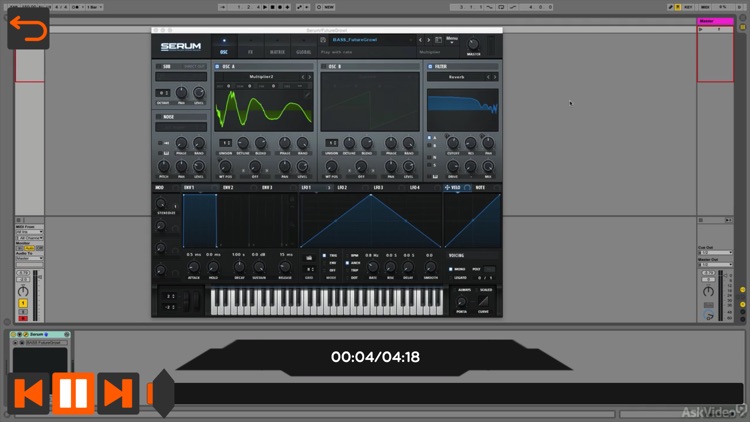This screenshot has height=422, width=750.
Task: Select next OSC A wavetable arrow
Action: pyautogui.click(x=309, y=77)
